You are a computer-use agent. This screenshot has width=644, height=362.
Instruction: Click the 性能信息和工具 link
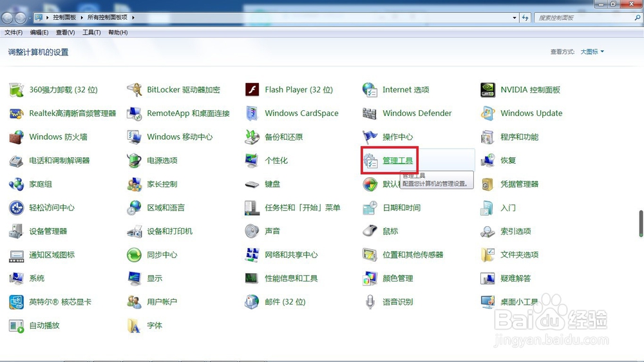click(x=291, y=279)
